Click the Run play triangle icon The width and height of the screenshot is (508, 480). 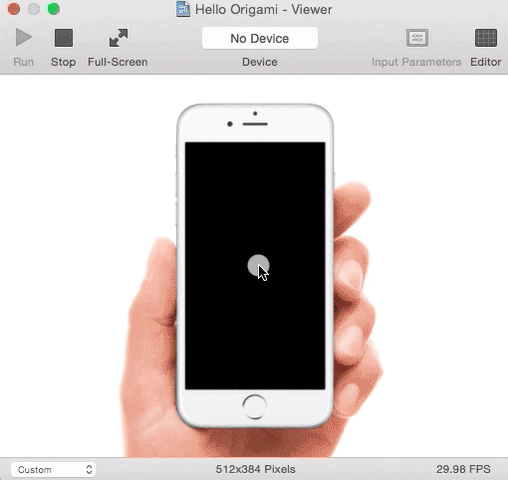[x=24, y=37]
